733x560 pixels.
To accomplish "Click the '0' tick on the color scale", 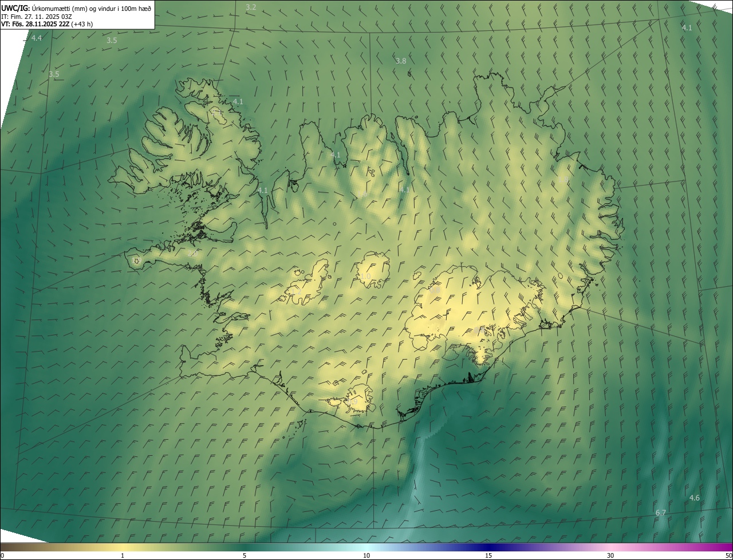I will tap(2, 555).
